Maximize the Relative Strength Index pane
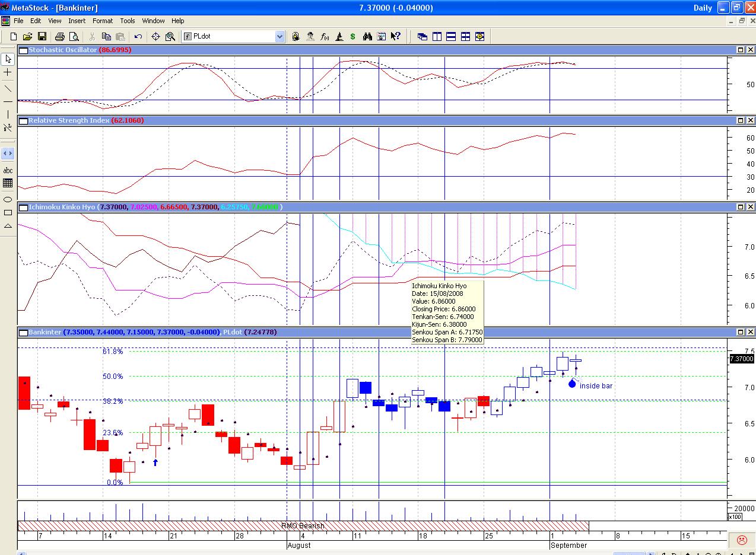This screenshot has height=555, width=756. (741, 120)
